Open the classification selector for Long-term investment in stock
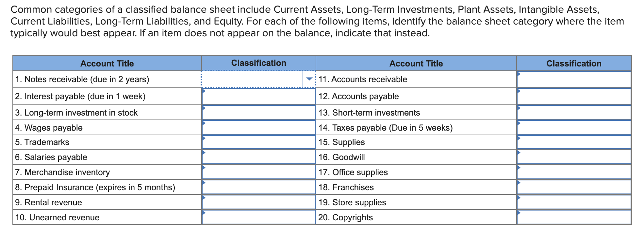Viewport: 644px width, 239px height. [x=258, y=112]
